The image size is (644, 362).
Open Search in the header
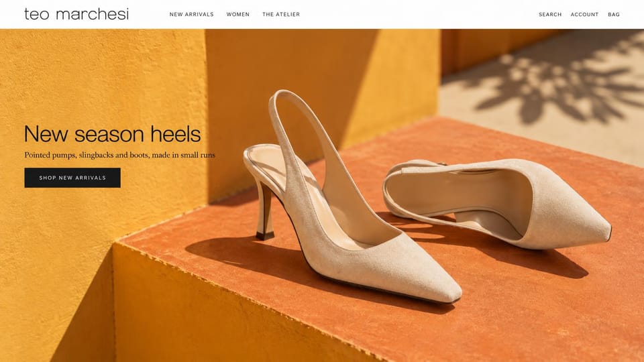click(550, 14)
